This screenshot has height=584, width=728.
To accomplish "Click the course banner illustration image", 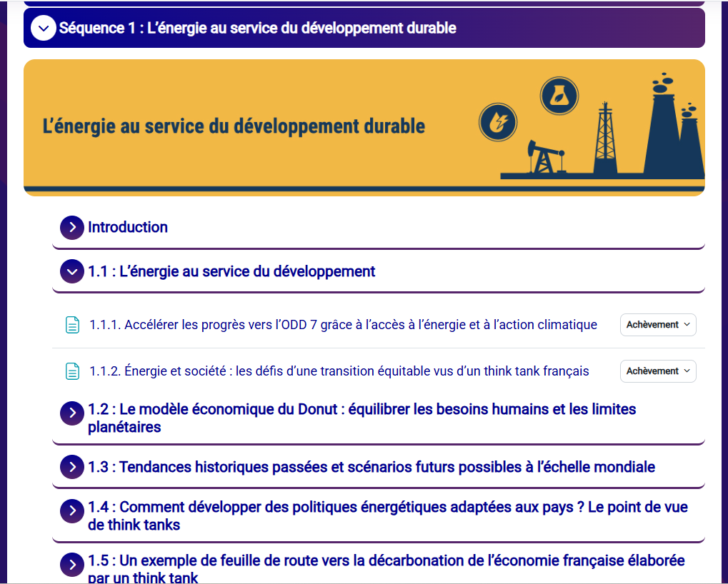I will [364, 127].
